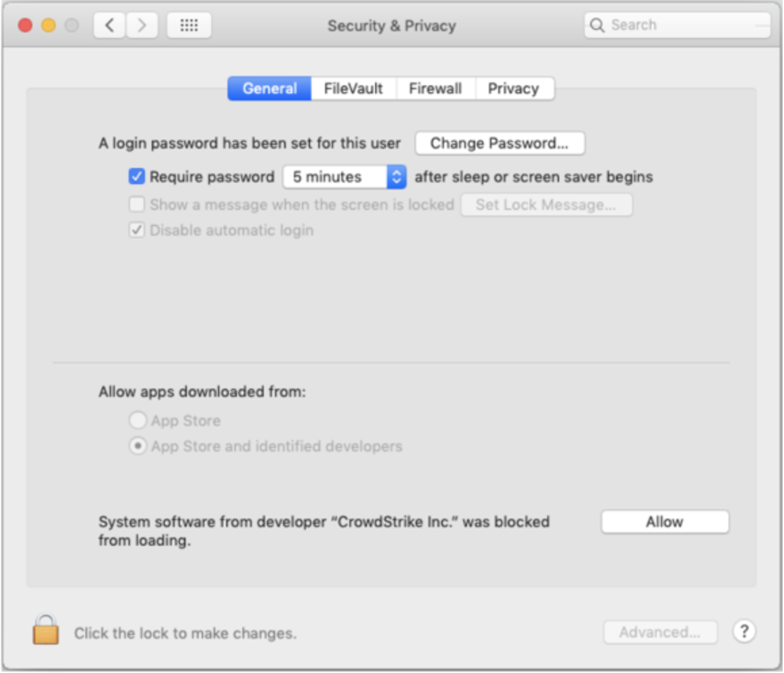Click the back navigation arrow
The height and width of the screenshot is (673, 784).
109,26
